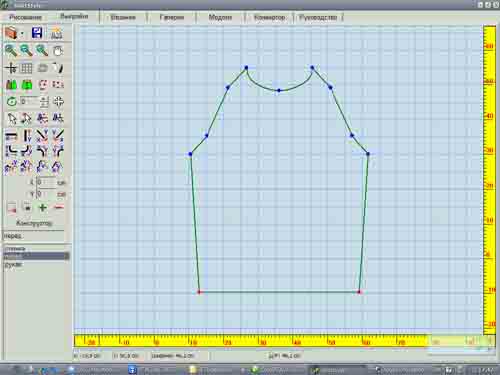This screenshot has height=375, width=500.
Task: Select the vertical line drawing tool
Action: click(27, 136)
